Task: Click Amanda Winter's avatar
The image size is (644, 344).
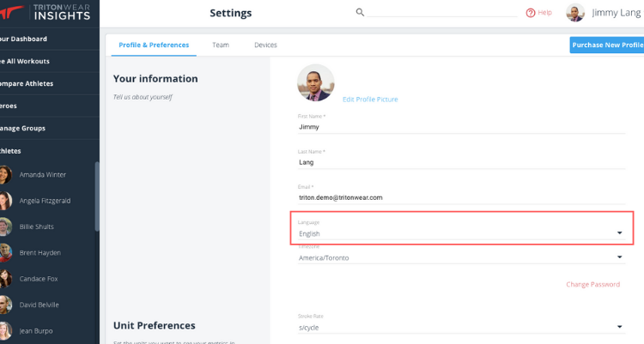Action: (5, 174)
